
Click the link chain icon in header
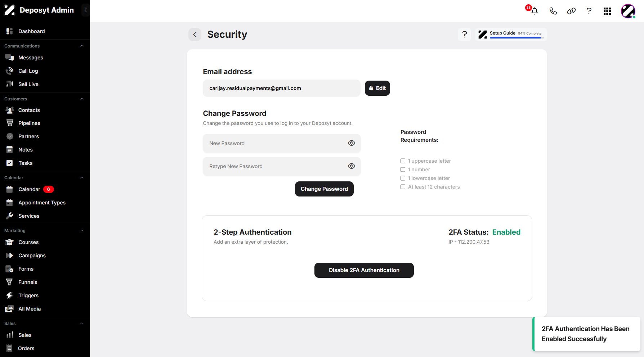click(x=571, y=11)
